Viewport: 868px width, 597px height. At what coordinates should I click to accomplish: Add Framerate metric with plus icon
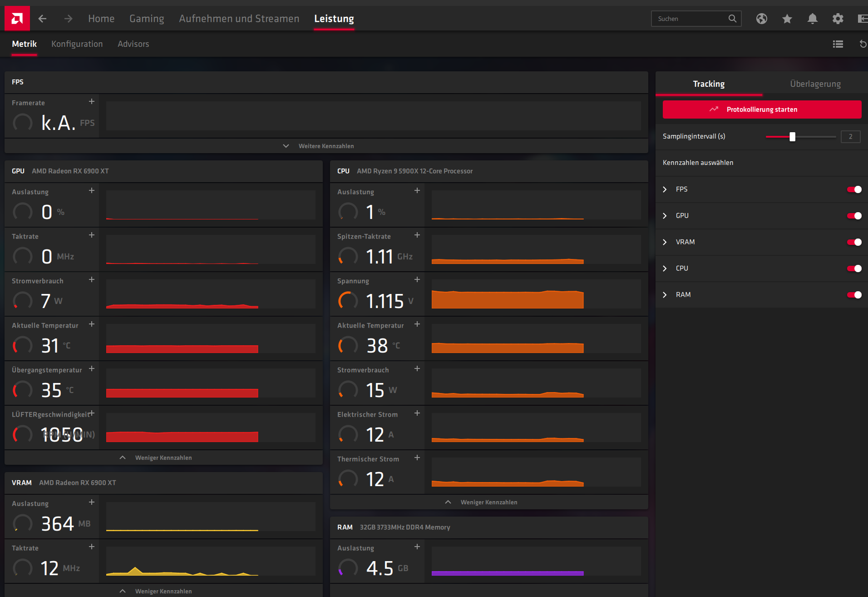(92, 101)
